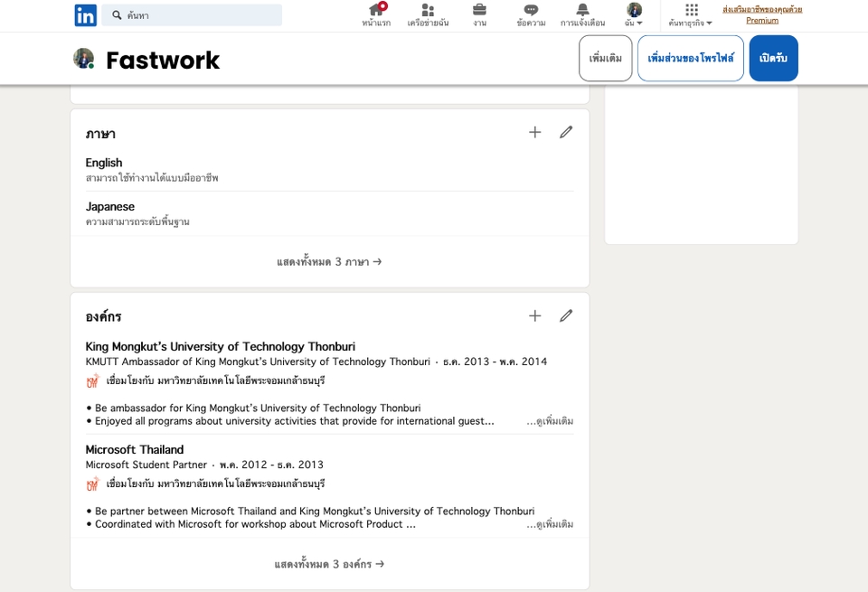868x592 pixels.
Task: Select the เพิ่มเติม button
Action: 605,58
